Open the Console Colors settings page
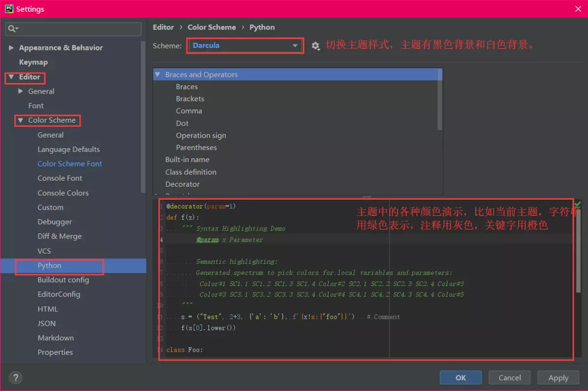Screen dimensions: 588x391 (x=63, y=193)
